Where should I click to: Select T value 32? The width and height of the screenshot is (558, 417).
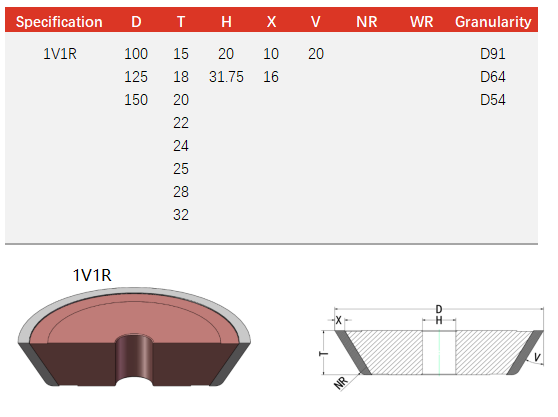[x=181, y=215]
